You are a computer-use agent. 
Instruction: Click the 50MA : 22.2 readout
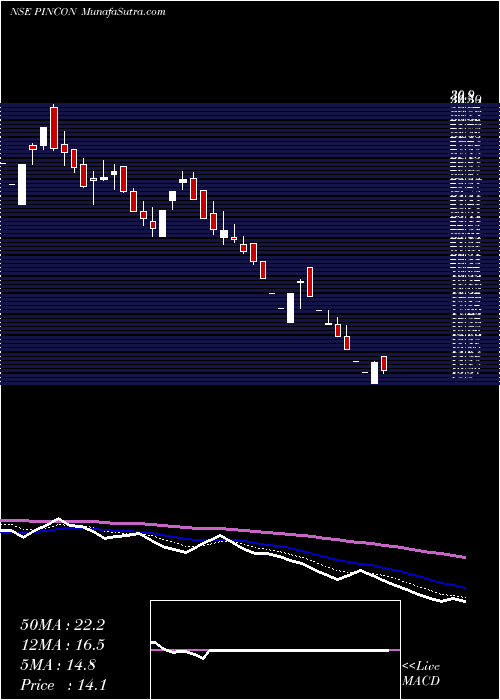click(62, 625)
